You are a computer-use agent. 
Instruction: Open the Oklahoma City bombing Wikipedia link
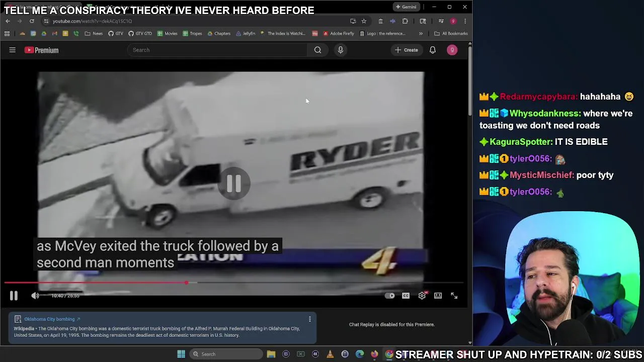52,319
